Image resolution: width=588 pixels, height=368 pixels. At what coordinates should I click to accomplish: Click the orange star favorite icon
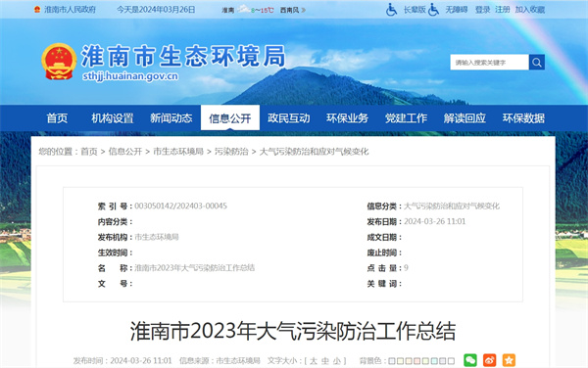click(509, 360)
